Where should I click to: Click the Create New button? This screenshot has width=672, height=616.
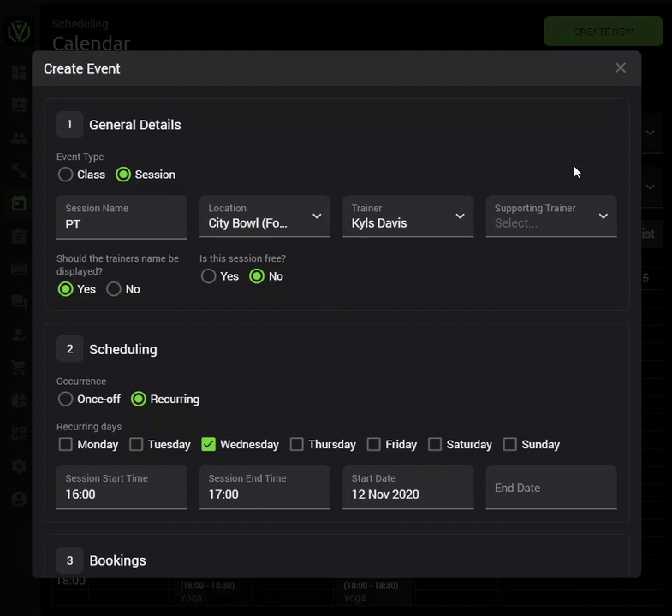click(603, 32)
